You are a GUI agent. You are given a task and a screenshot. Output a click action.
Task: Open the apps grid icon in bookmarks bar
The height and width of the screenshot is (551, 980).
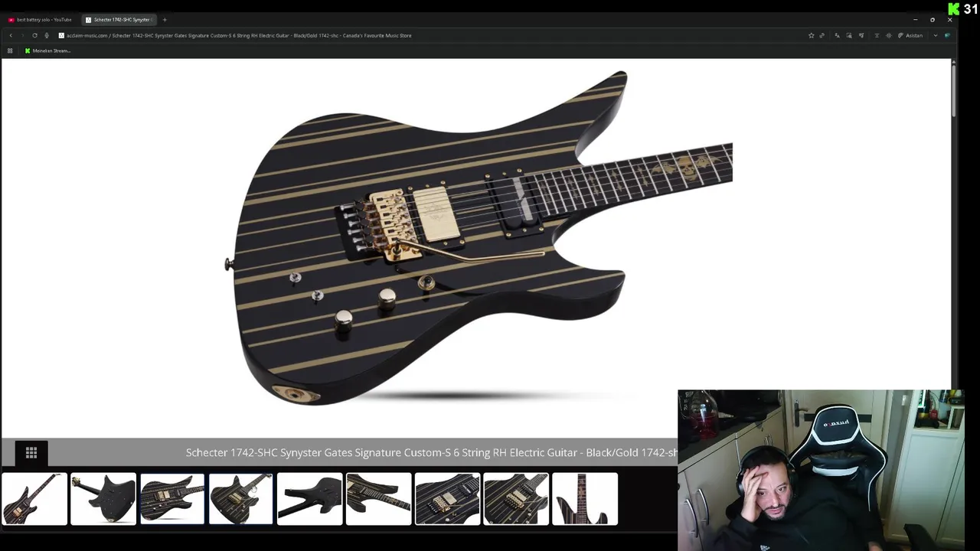(10, 51)
